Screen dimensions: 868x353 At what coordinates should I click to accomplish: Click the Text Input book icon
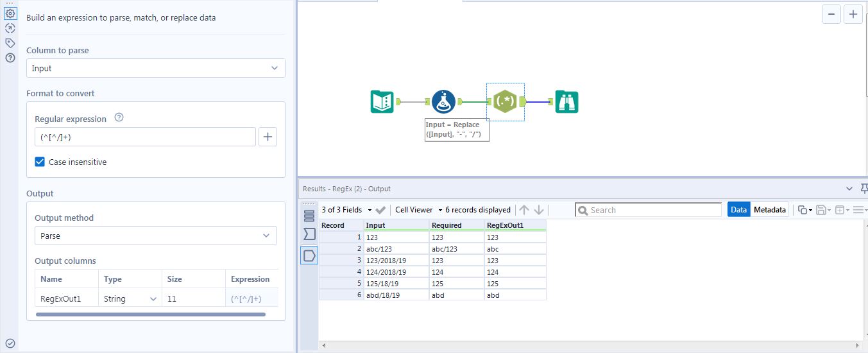(x=382, y=101)
